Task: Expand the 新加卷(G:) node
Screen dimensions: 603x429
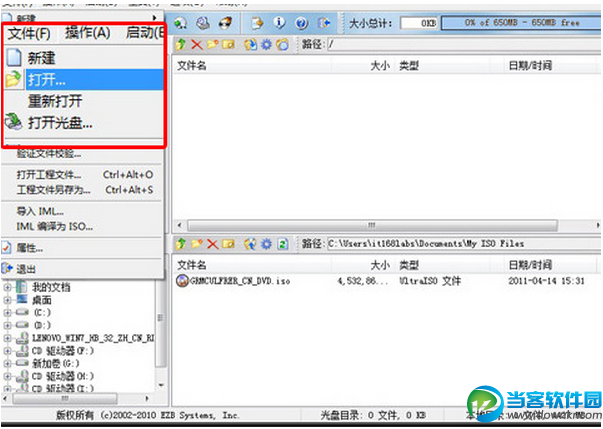Action: click(x=7, y=363)
